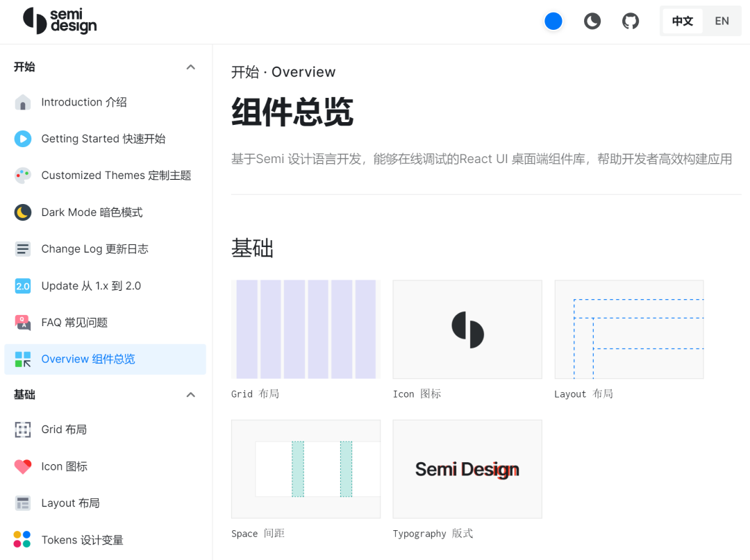Click the Getting Started play icon
The height and width of the screenshot is (560, 750).
23,139
